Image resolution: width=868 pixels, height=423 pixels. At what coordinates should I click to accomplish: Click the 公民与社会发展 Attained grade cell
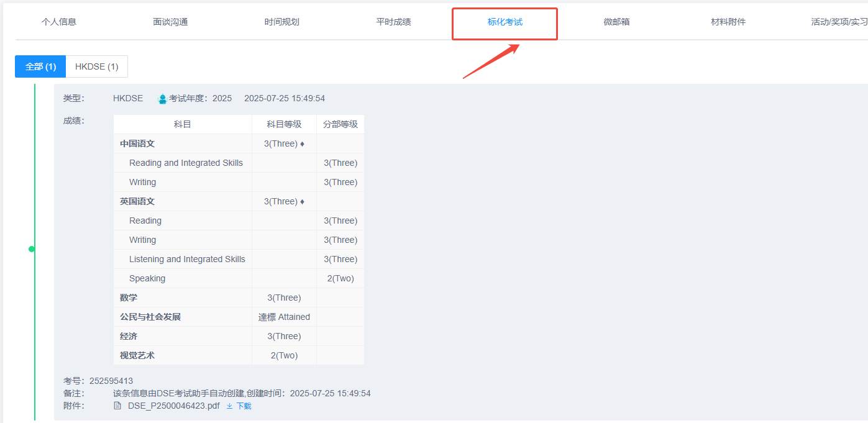pyautogui.click(x=284, y=317)
